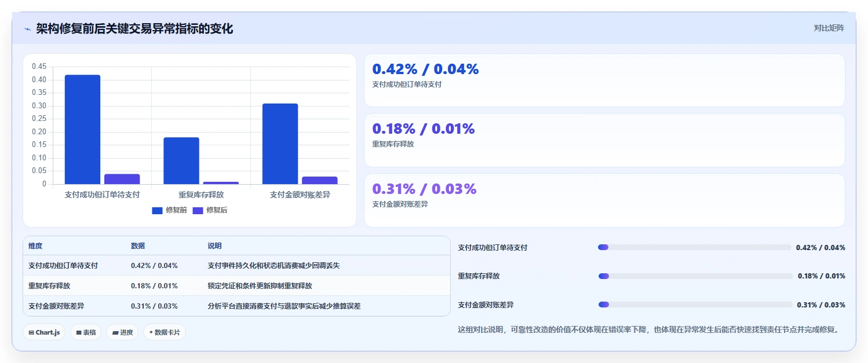Click the 数据 table column header
Image resolution: width=868 pixels, height=363 pixels.
138,246
